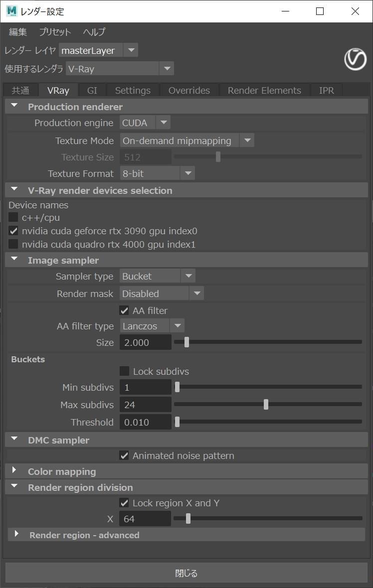This screenshot has height=588, width=373.
Task: Click the Max subdivs slider handle
Action: pos(266,404)
